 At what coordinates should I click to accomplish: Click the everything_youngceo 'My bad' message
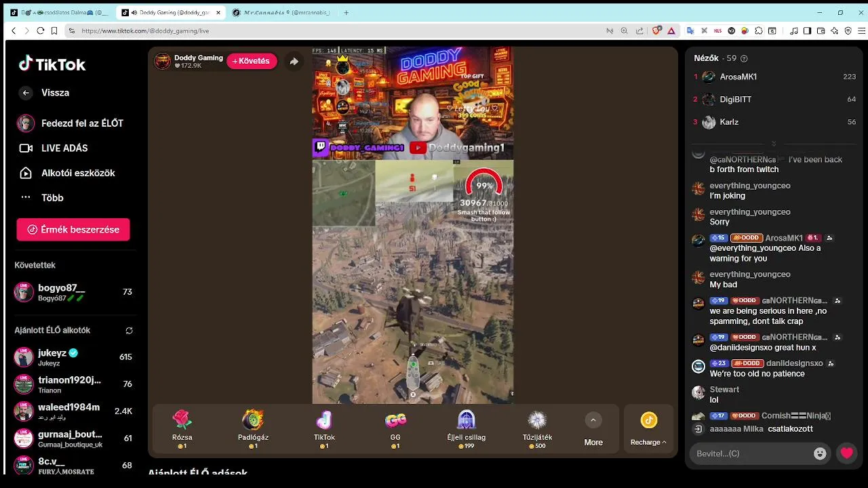(x=723, y=285)
